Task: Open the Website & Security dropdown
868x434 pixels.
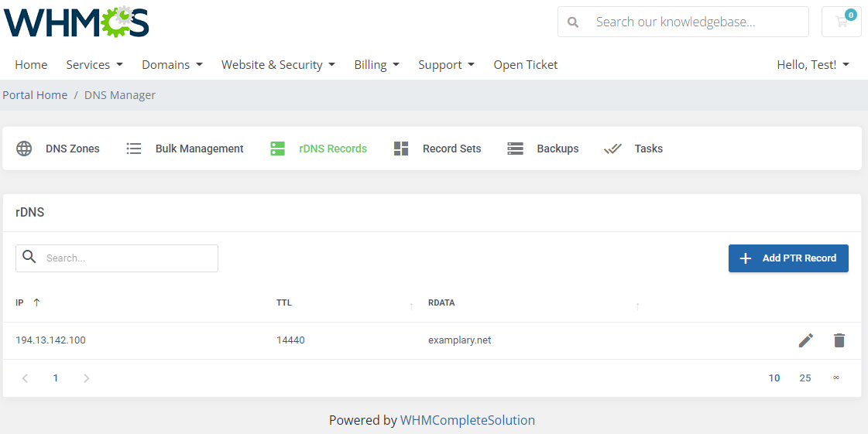Action: pyautogui.click(x=279, y=65)
